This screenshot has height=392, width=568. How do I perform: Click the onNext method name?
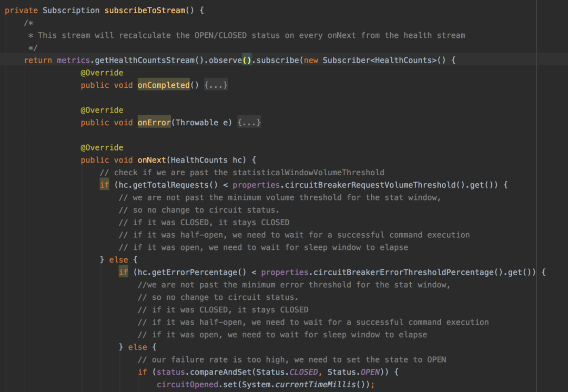(151, 160)
